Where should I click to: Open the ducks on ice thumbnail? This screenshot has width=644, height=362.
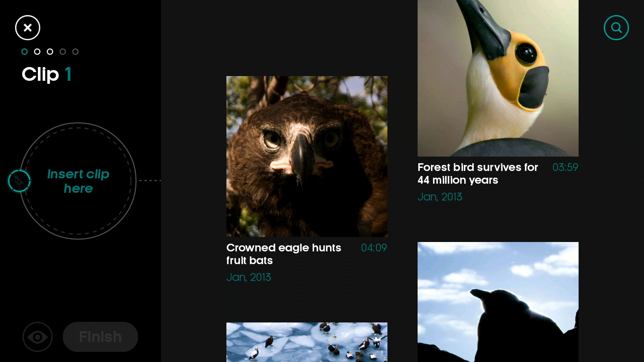(x=307, y=342)
